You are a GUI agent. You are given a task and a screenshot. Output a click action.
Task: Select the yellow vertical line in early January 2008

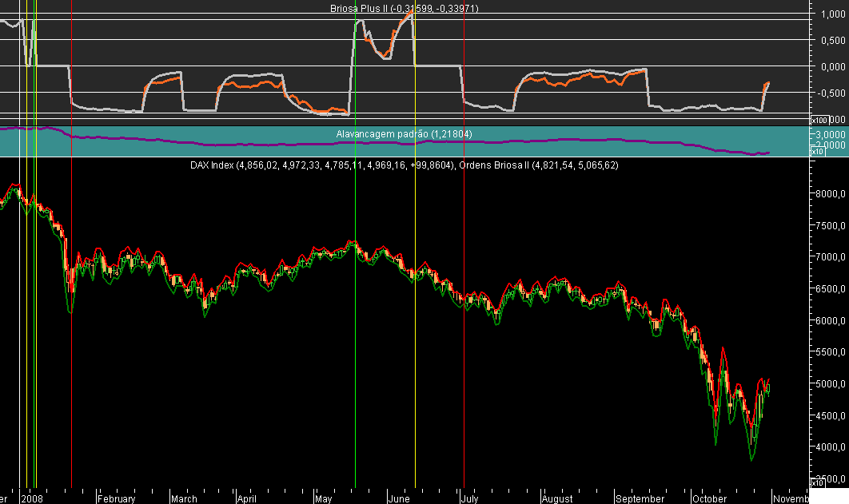coord(26,244)
